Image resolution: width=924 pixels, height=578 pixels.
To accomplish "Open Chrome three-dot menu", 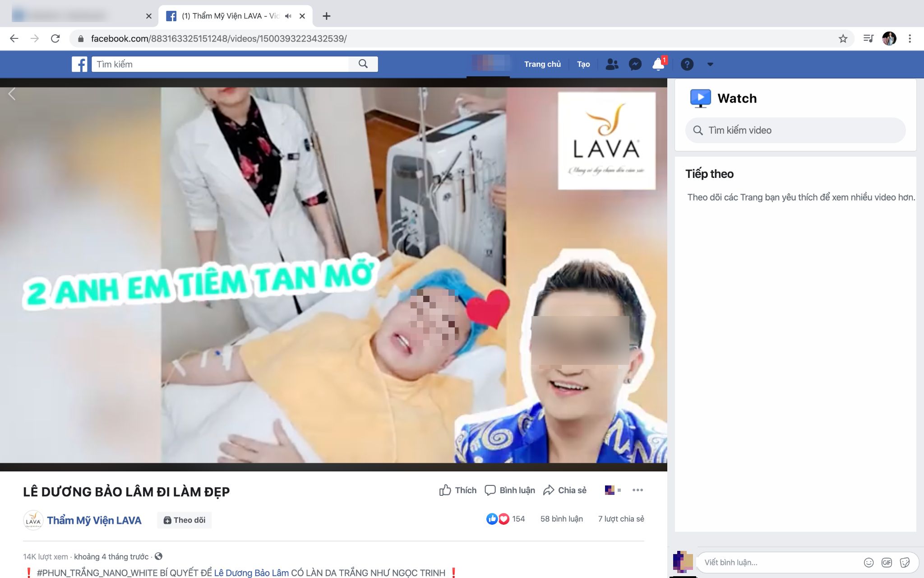I will pyautogui.click(x=910, y=39).
